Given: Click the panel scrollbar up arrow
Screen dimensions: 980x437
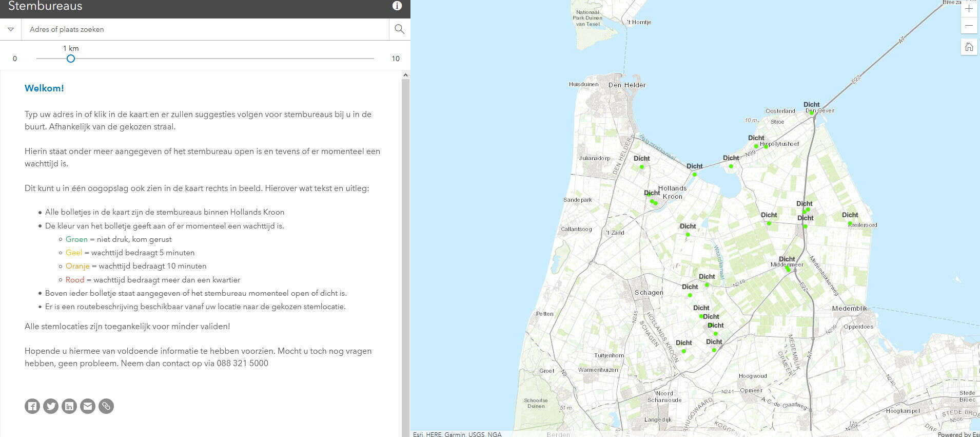Looking at the screenshot, I should point(405,75).
